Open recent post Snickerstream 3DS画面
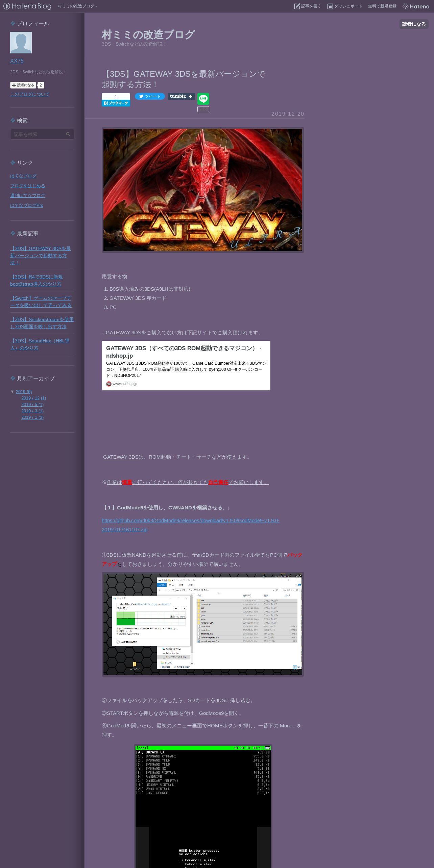434x868 pixels. (x=42, y=323)
